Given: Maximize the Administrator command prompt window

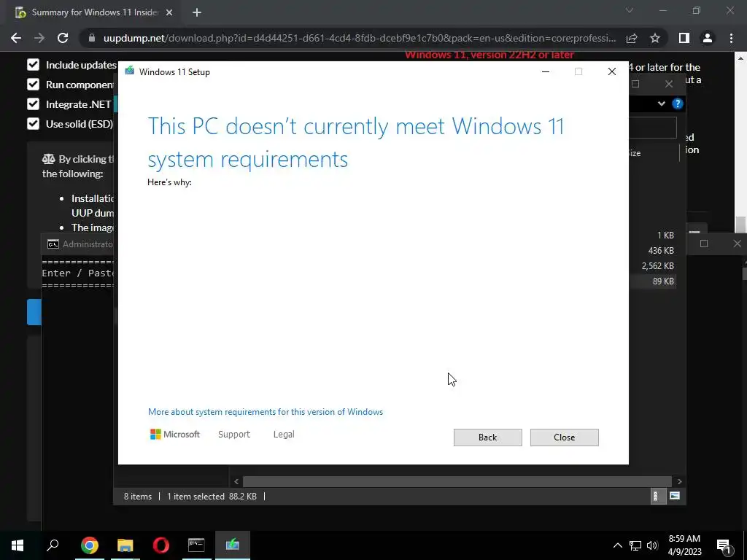Looking at the screenshot, I should click(x=704, y=244).
